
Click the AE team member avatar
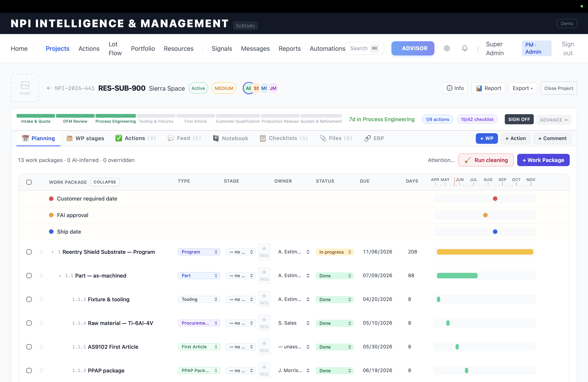tap(248, 88)
